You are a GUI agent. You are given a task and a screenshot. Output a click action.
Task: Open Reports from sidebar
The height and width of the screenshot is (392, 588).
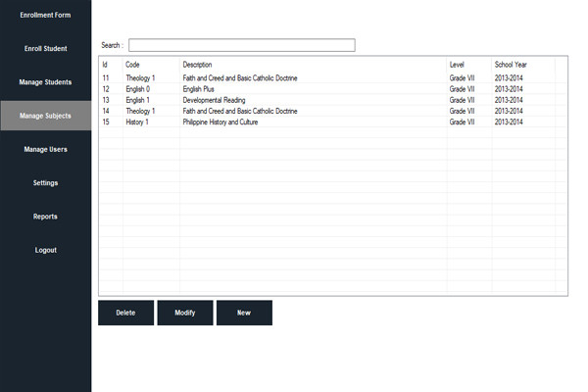[x=45, y=217]
